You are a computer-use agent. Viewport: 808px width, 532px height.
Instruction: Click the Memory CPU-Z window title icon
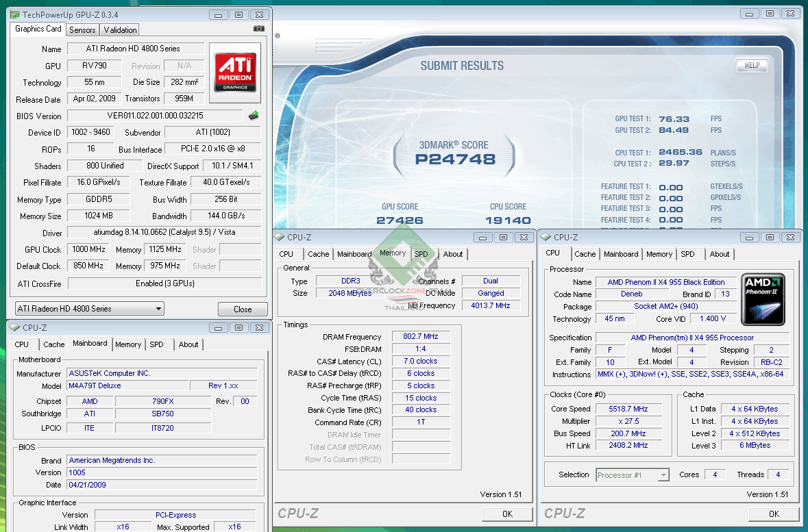pyautogui.click(x=280, y=237)
